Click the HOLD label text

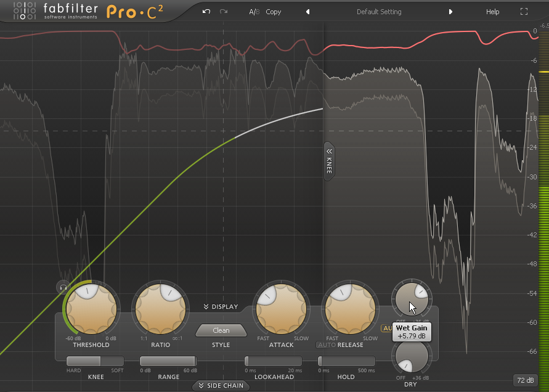coord(346,377)
